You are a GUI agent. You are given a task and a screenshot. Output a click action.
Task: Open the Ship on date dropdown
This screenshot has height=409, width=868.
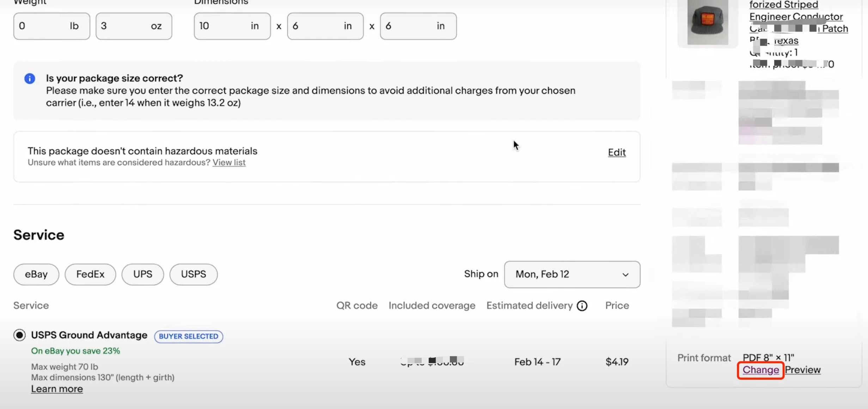(x=571, y=274)
